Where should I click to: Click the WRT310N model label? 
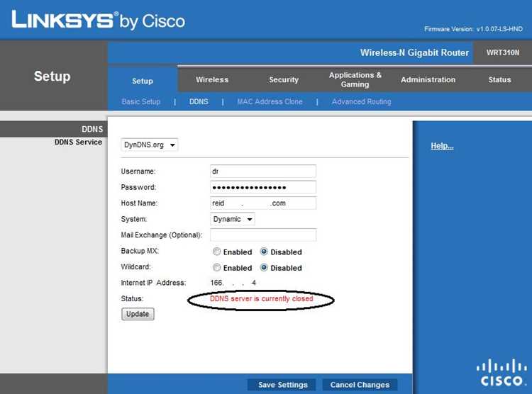coord(503,52)
